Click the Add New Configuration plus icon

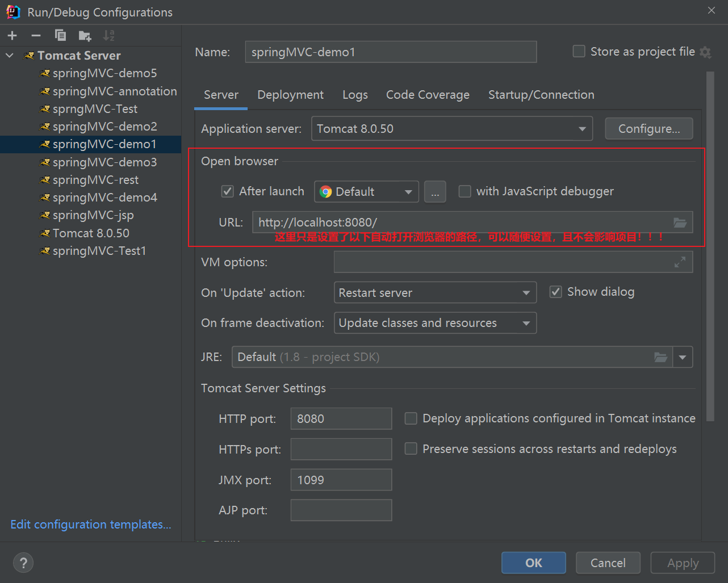12,36
